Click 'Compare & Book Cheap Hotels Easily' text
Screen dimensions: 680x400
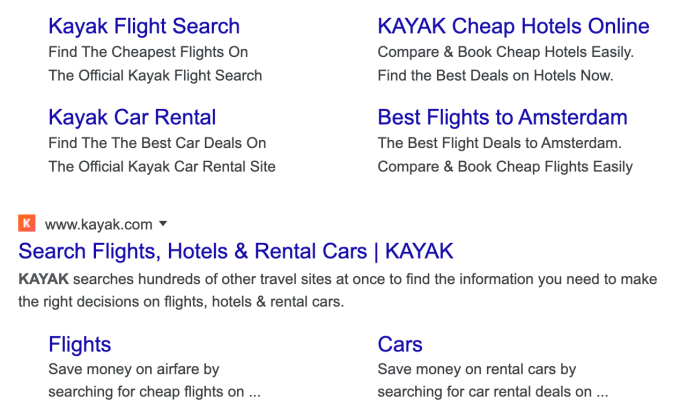pos(505,52)
